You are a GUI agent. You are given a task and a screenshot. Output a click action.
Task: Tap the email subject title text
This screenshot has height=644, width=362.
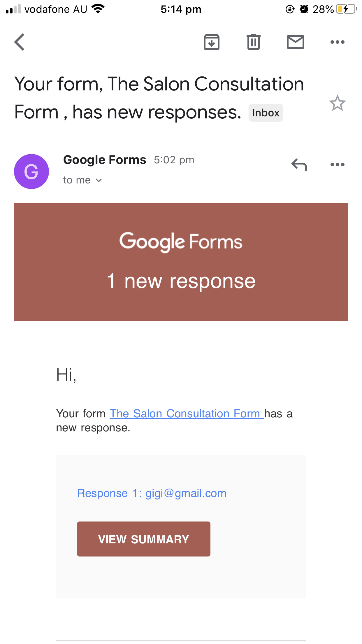pos(159,98)
